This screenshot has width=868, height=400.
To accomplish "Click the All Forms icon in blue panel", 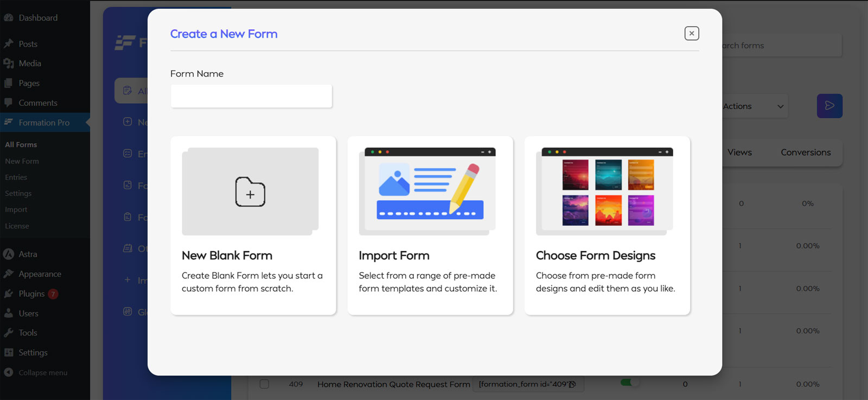I will click(x=127, y=91).
